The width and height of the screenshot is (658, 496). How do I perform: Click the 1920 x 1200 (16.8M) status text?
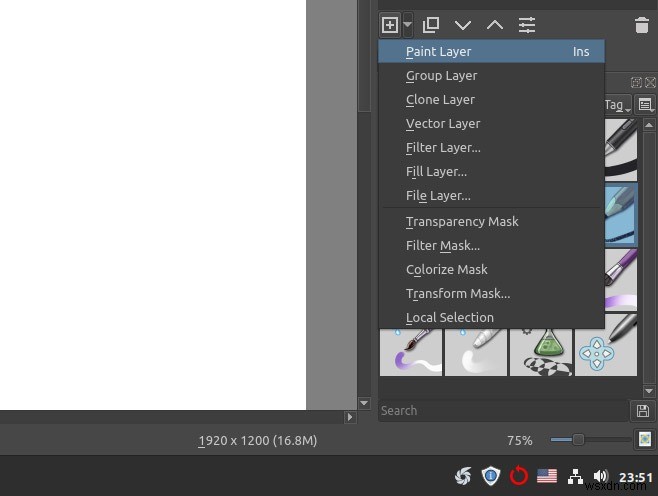pos(258,441)
